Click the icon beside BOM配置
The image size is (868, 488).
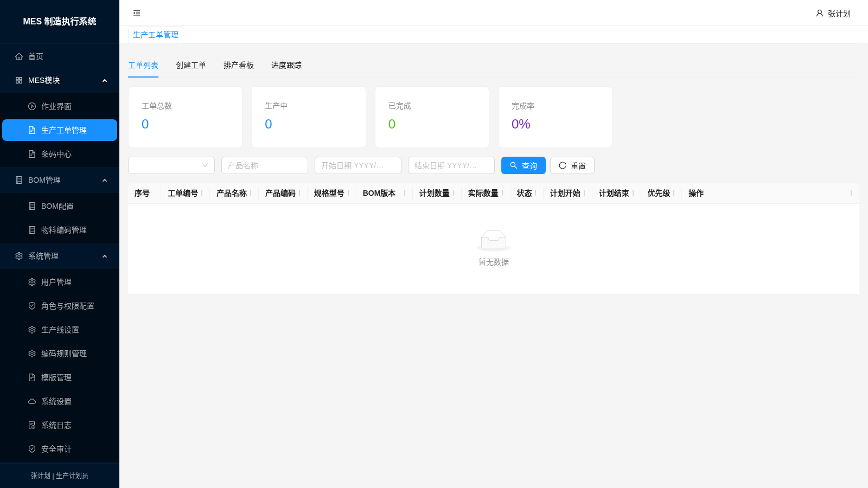point(32,206)
